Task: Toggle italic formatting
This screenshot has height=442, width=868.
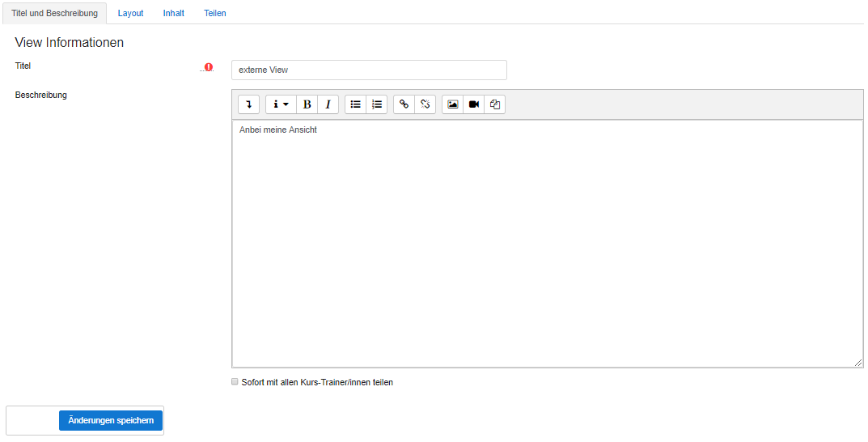Action: [328, 104]
